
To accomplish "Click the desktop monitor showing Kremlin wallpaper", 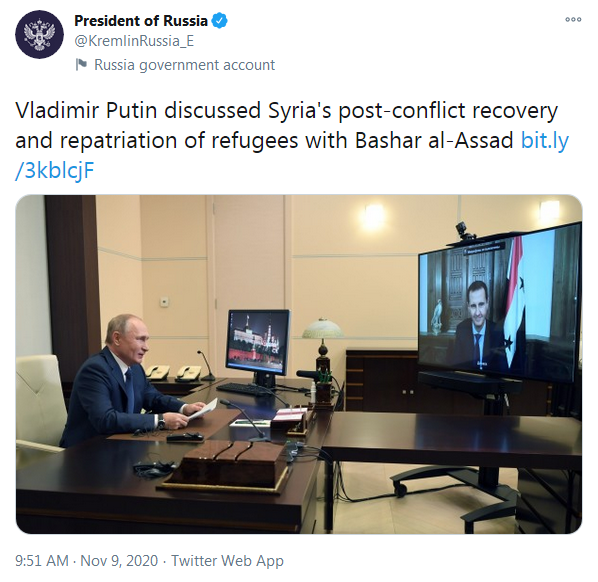I will point(258,342).
